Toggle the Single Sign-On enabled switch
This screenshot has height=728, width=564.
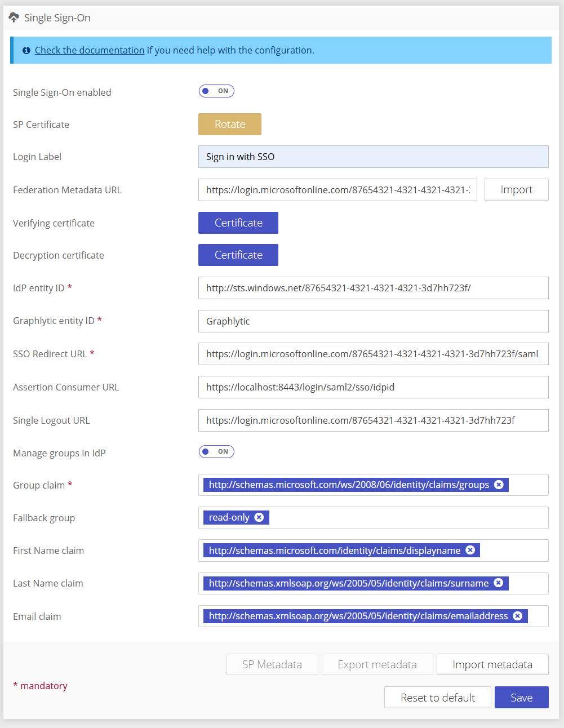coord(216,91)
